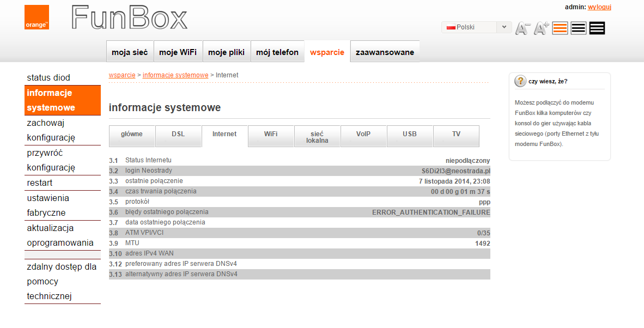The height and width of the screenshot is (328, 644).
Task: Click the wyloguj logout link
Action: click(600, 7)
